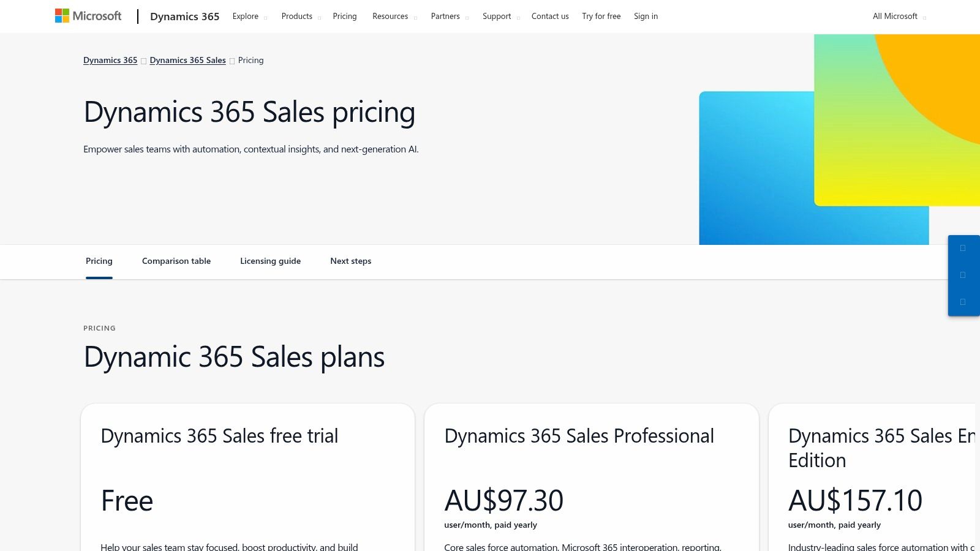
Task: Click the Sign in link
Action: [x=646, y=17]
